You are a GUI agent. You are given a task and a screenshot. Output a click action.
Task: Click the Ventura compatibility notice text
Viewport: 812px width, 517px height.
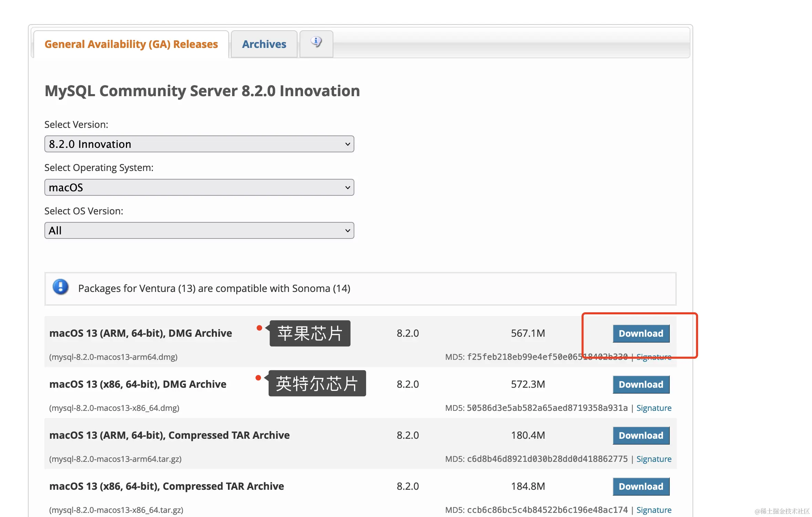pyautogui.click(x=214, y=288)
